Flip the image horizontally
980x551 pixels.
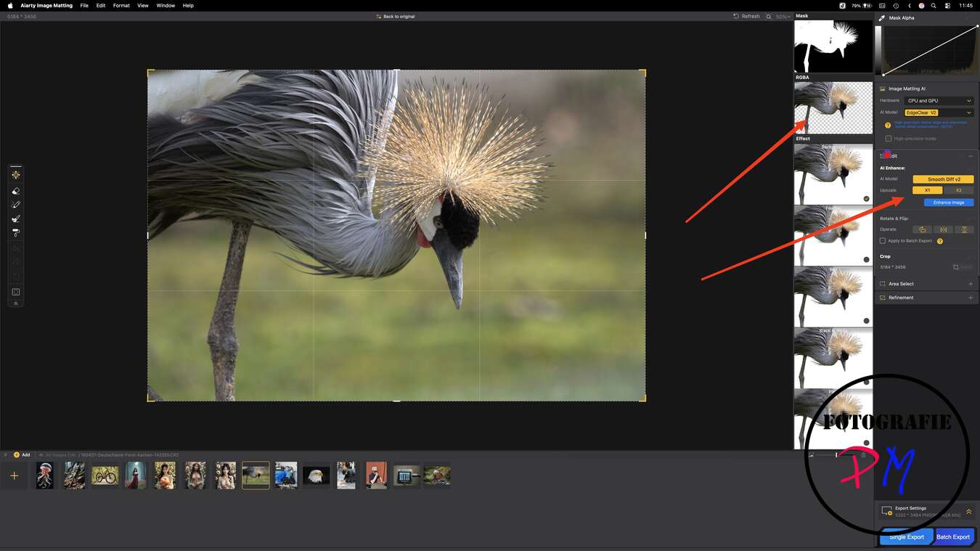pos(943,229)
